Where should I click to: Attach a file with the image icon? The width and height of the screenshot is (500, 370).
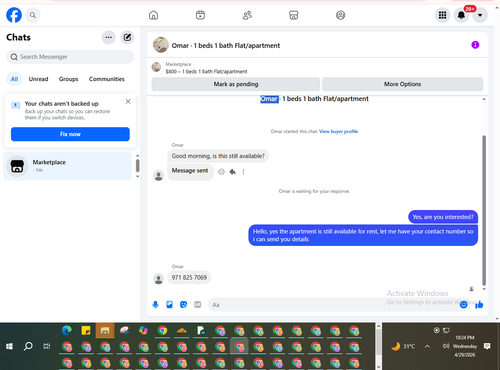tap(169, 305)
